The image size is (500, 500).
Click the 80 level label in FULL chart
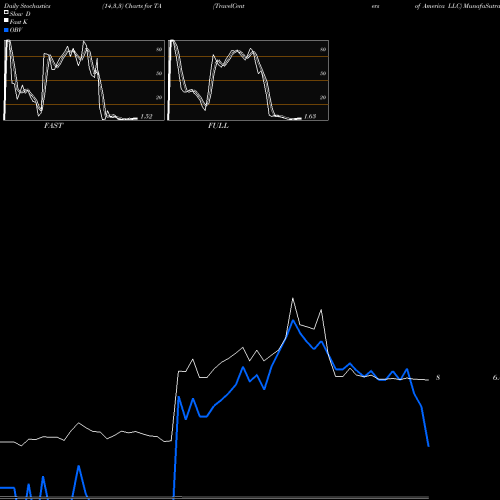pyautogui.click(x=323, y=49)
